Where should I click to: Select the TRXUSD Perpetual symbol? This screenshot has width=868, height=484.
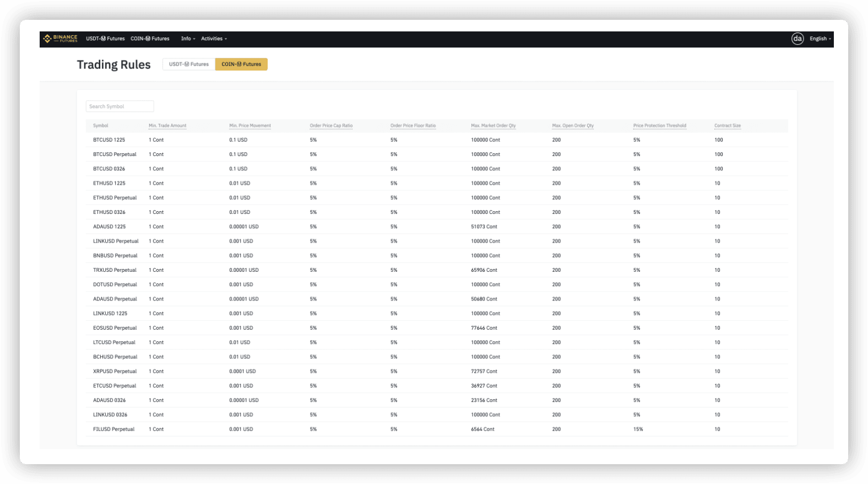tap(115, 270)
